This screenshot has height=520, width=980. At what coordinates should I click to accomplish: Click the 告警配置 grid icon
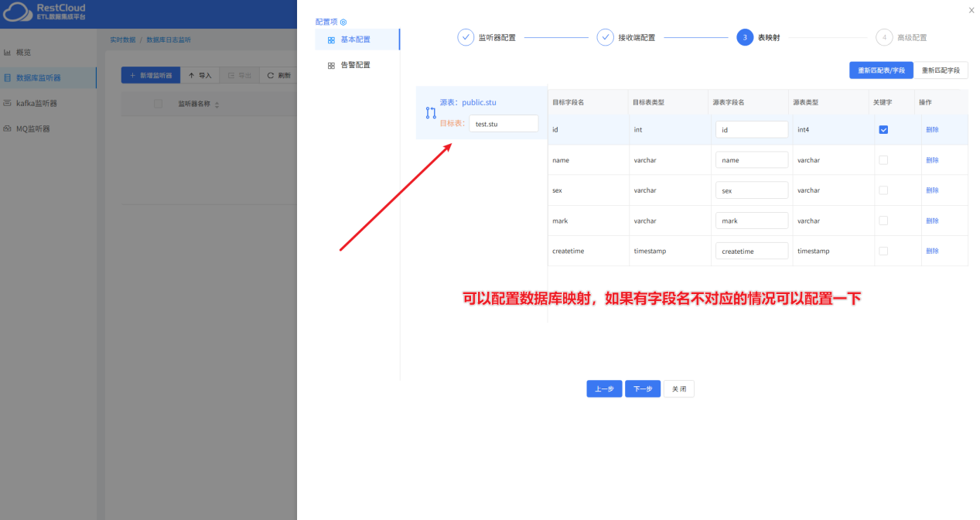[x=331, y=66]
